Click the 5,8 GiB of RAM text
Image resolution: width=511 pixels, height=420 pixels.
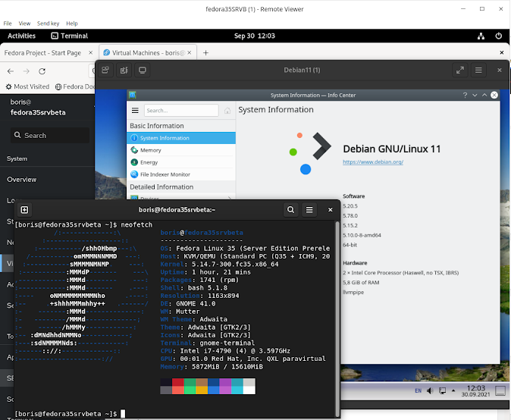pos(361,283)
